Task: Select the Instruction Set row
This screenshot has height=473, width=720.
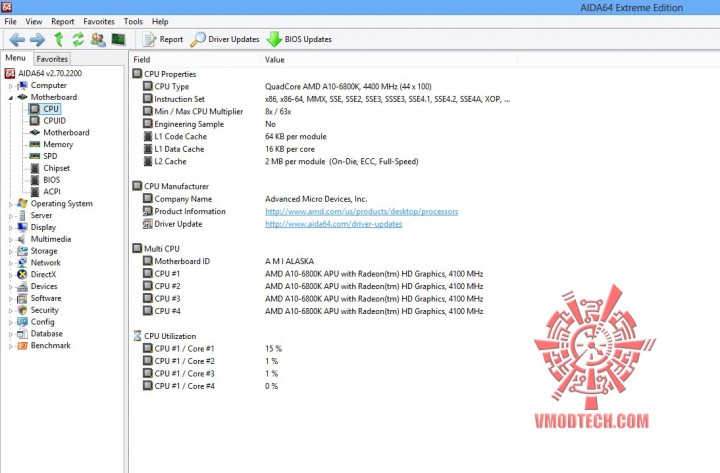Action: [x=326, y=99]
